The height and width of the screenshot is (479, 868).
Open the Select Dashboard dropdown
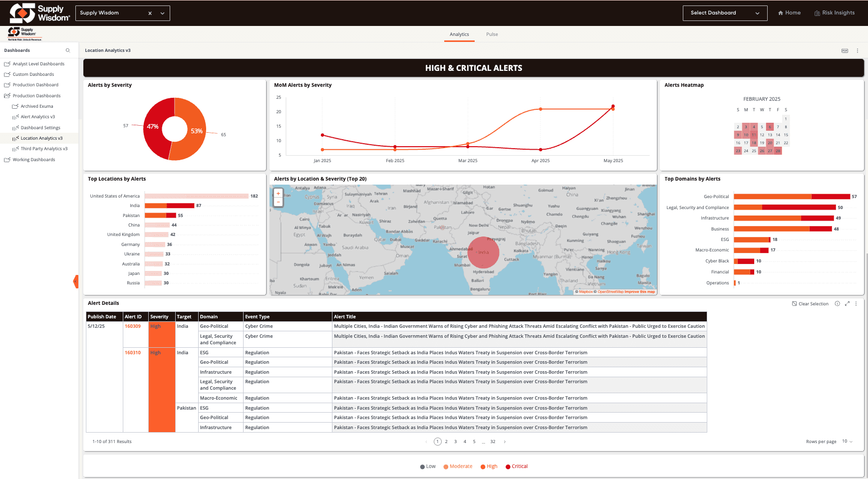725,13
